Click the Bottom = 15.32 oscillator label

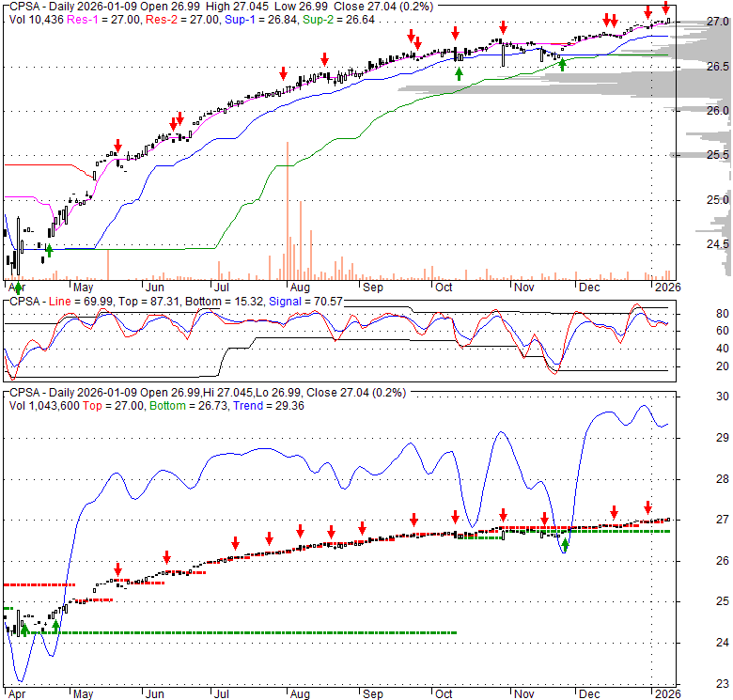click(x=225, y=302)
